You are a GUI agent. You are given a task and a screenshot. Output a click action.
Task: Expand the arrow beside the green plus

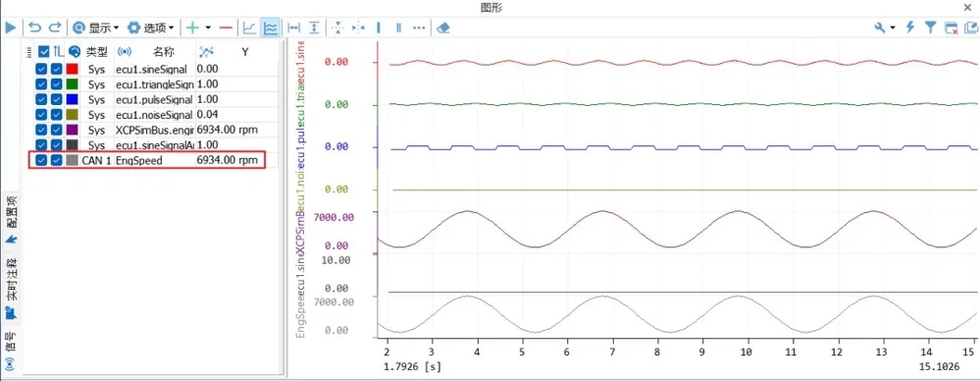pyautogui.click(x=208, y=27)
